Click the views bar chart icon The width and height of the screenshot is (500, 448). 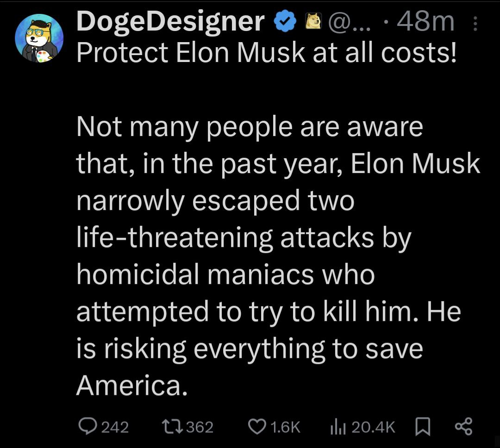337,427
